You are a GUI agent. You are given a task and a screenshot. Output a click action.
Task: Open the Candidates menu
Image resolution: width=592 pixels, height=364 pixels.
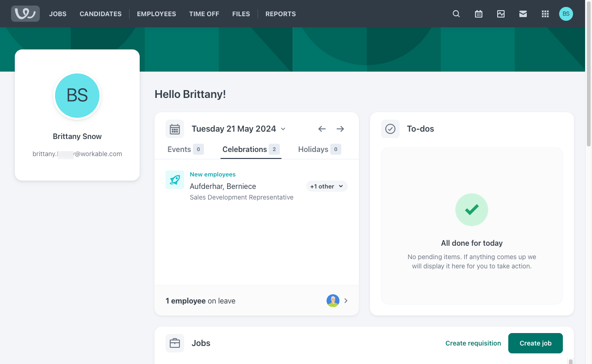(x=100, y=14)
